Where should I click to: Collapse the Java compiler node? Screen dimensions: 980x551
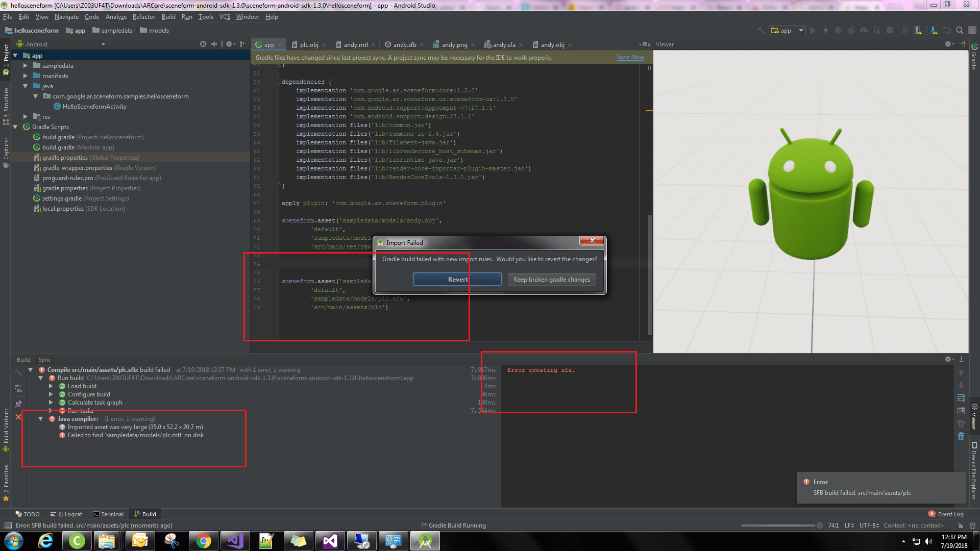click(41, 419)
